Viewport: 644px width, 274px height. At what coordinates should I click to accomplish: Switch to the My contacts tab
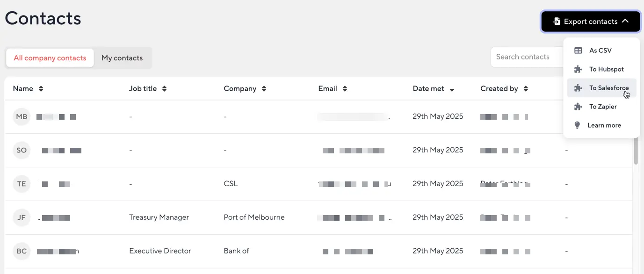(x=122, y=58)
